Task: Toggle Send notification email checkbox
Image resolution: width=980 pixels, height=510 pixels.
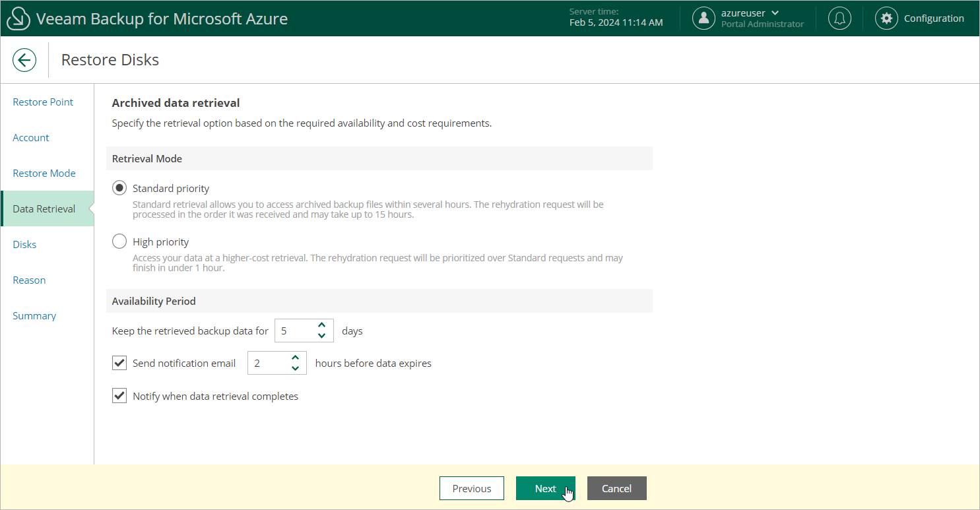Action: pos(119,363)
